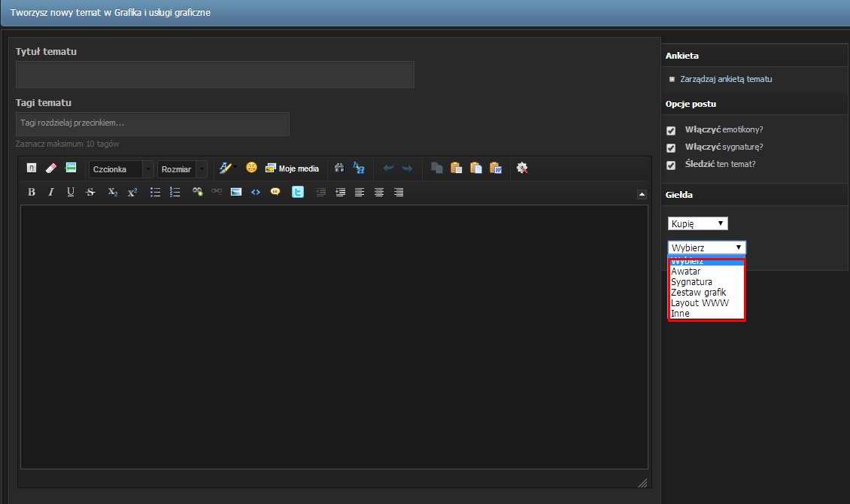850x504 pixels.
Task: Click the insert image icon
Action: [x=235, y=192]
